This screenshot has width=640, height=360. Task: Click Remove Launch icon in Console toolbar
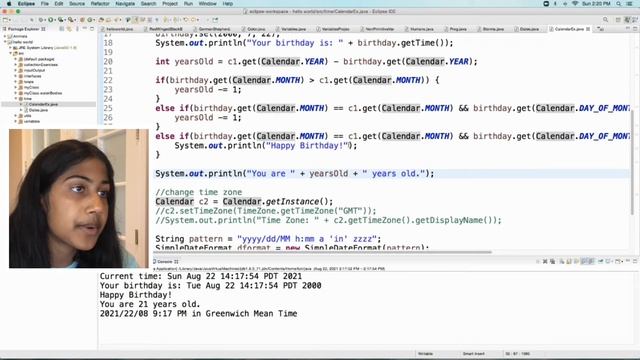[545, 261]
